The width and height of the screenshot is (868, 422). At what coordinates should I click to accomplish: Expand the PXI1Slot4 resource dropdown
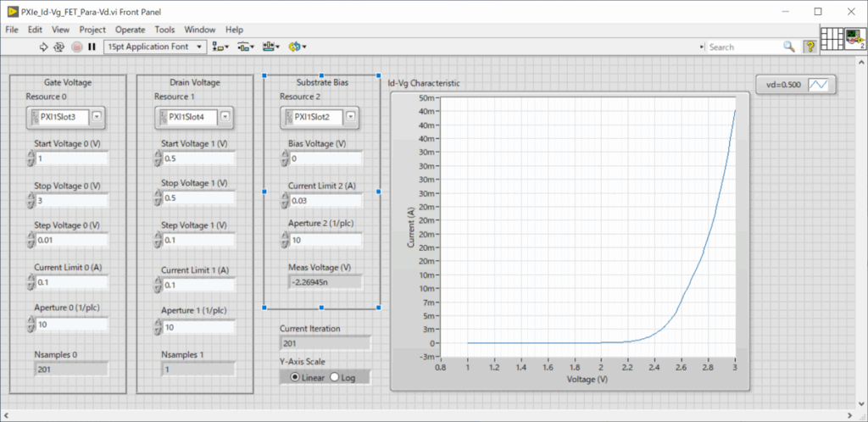click(x=225, y=117)
